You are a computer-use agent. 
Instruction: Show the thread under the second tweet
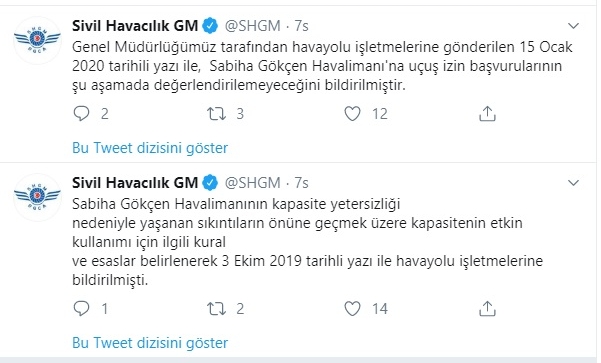click(150, 343)
